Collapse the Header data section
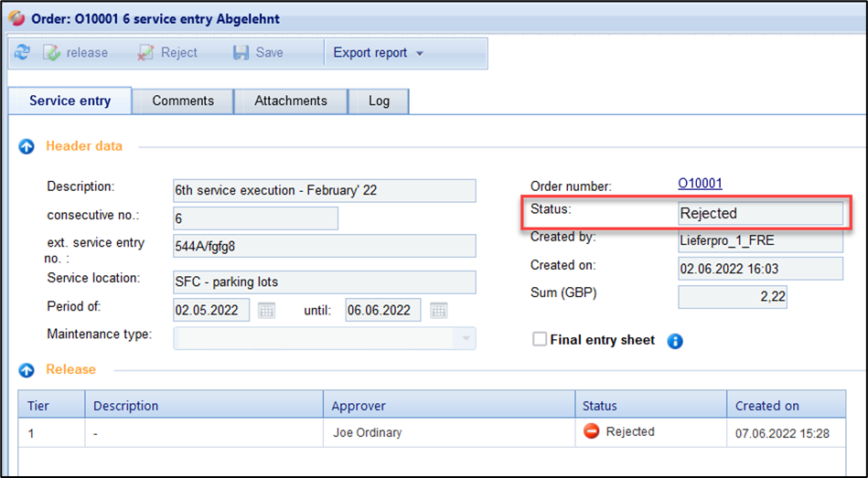This screenshot has width=868, height=478. click(x=27, y=146)
